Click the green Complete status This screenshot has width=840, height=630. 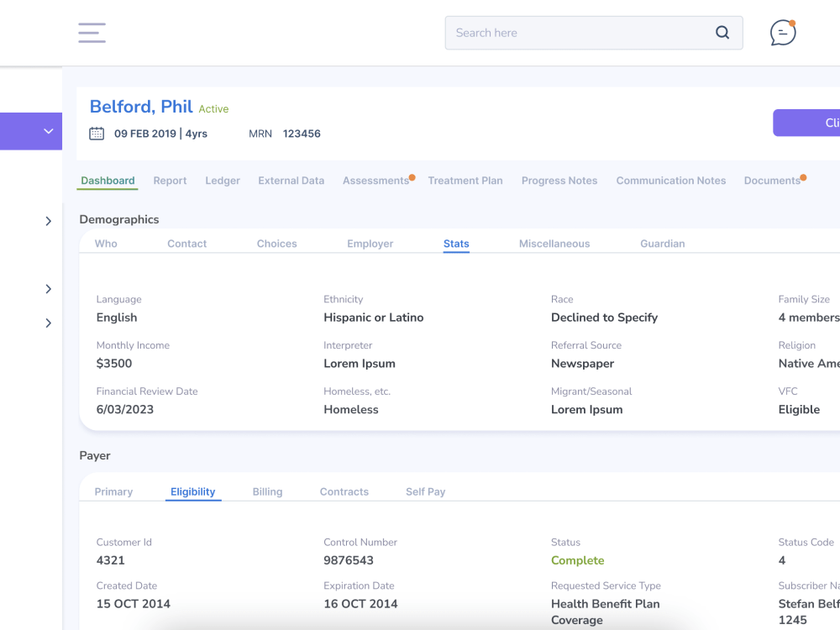pos(578,560)
